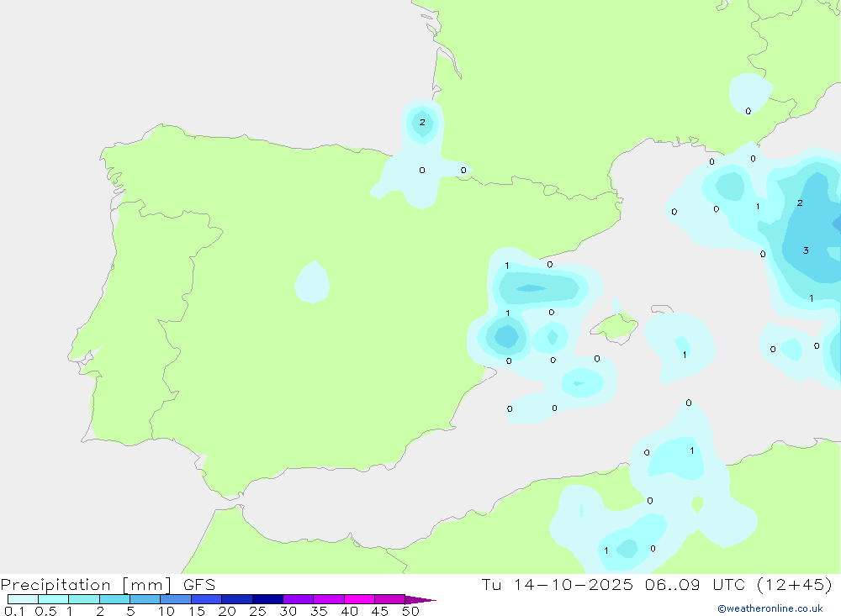Viewport: 841px width, 616px height.
Task: Select the 25–30 mm dark-blue legend swatch
Action: point(267,599)
